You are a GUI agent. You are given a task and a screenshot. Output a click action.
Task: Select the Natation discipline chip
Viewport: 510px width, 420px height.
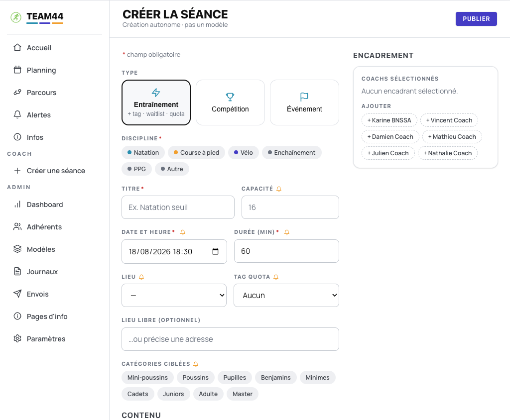pos(143,152)
